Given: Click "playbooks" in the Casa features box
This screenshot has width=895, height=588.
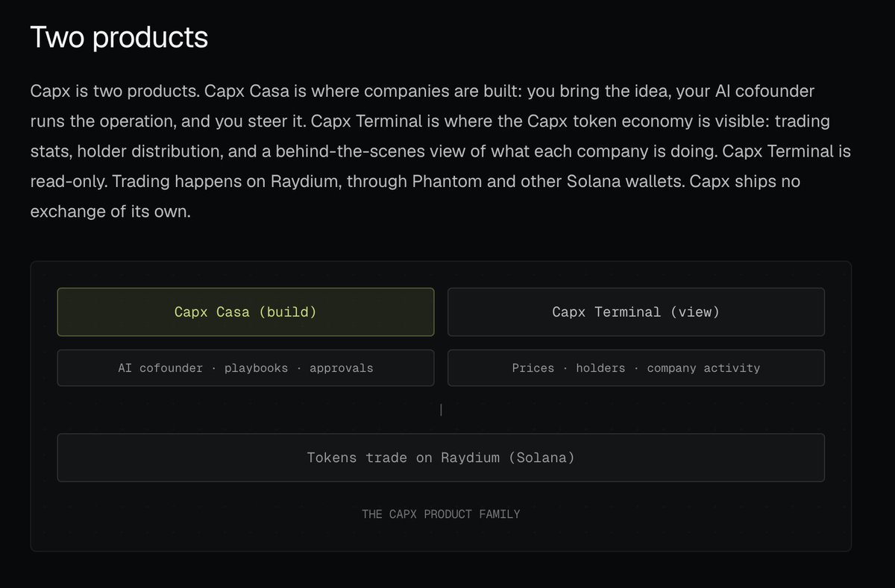Looking at the screenshot, I should pos(256,368).
